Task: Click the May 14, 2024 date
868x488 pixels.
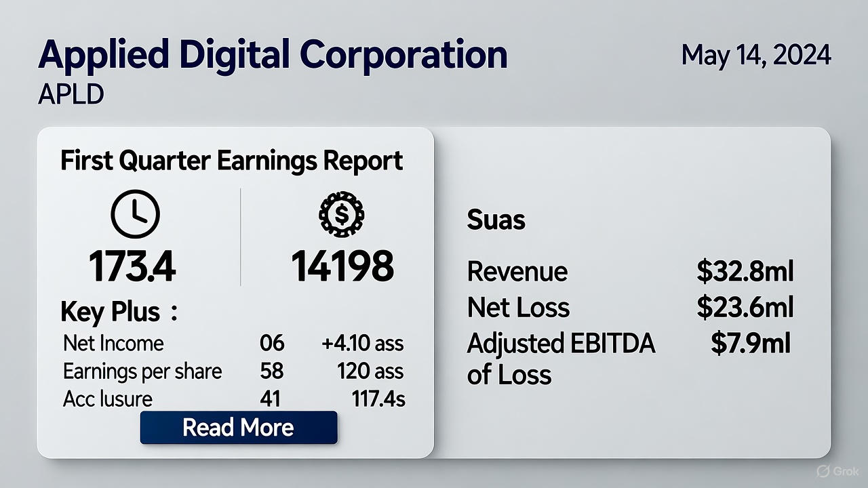Action: (756, 55)
